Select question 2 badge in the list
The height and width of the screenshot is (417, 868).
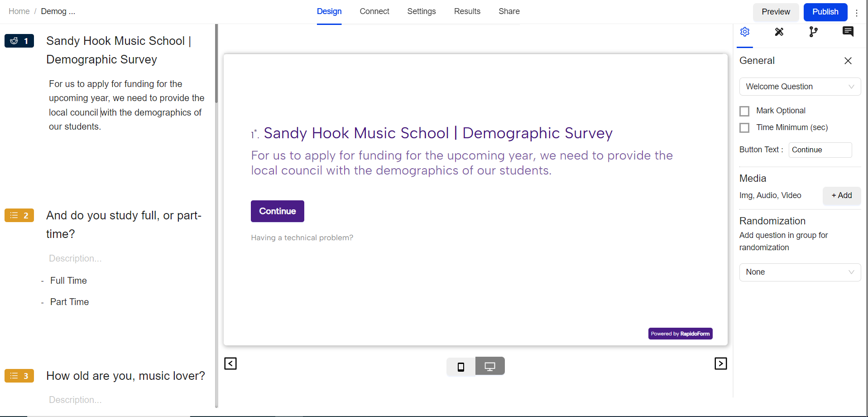[19, 215]
